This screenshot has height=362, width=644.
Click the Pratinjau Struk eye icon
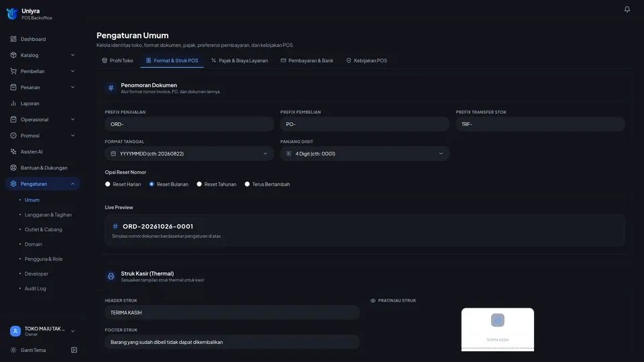pyautogui.click(x=373, y=300)
